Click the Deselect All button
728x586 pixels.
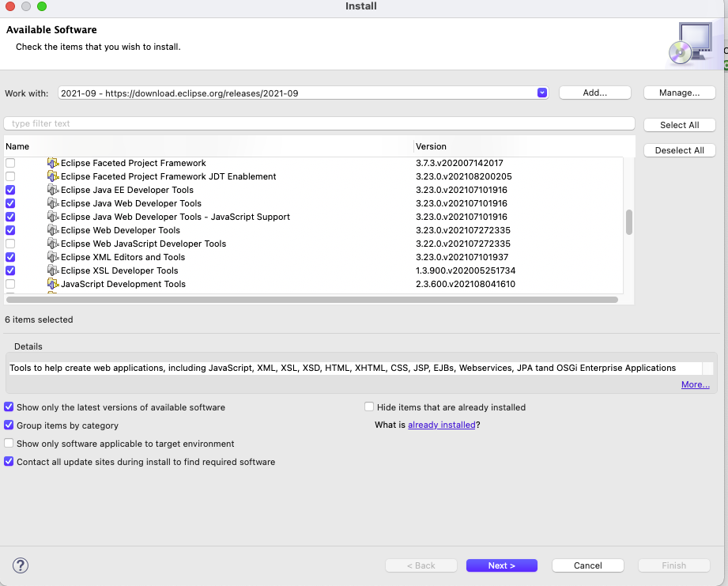tap(679, 150)
